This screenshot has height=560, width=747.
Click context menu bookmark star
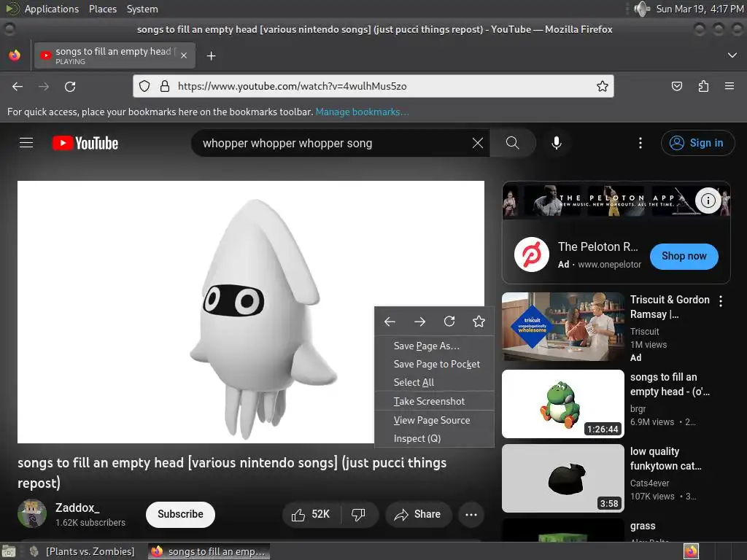click(x=479, y=322)
